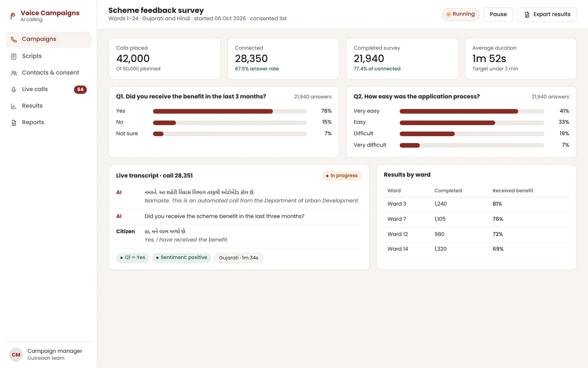Click the Average duration 1m 52s card
Viewport: 588px width, 368px height.
click(521, 58)
